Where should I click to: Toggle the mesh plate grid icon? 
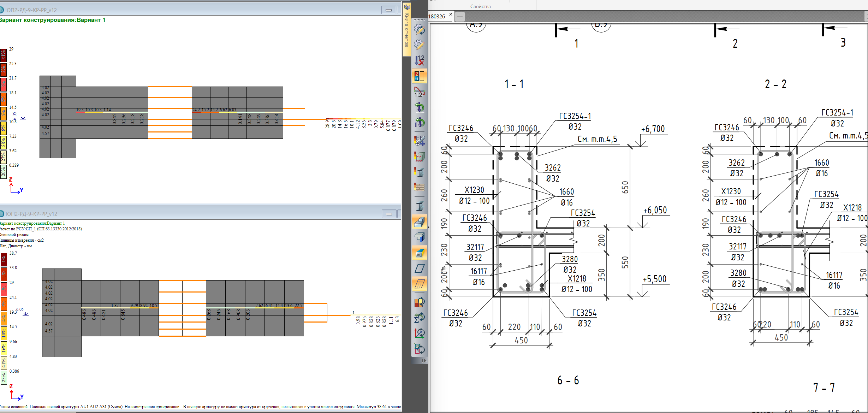(x=420, y=284)
